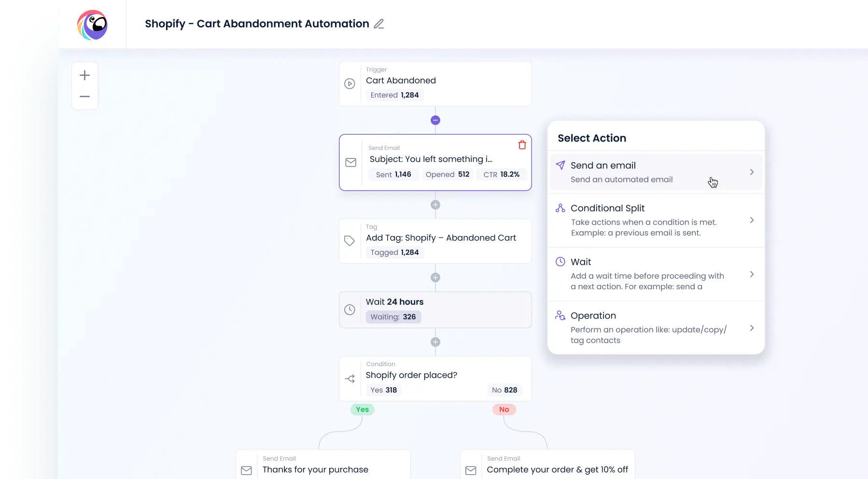Expand Send an email option chevron

click(752, 172)
